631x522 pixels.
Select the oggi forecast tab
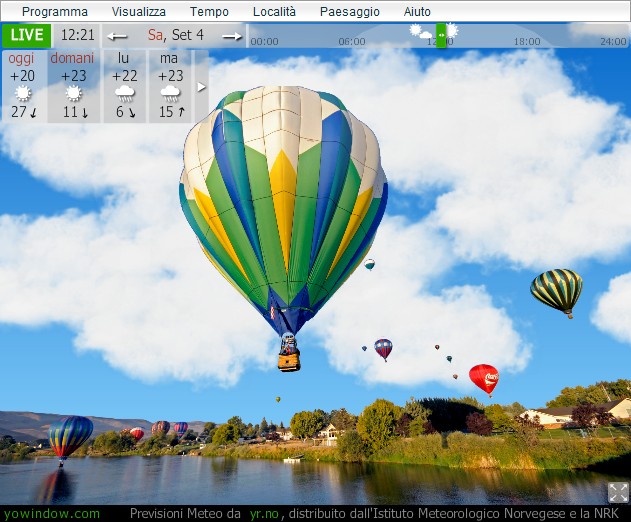coord(24,86)
